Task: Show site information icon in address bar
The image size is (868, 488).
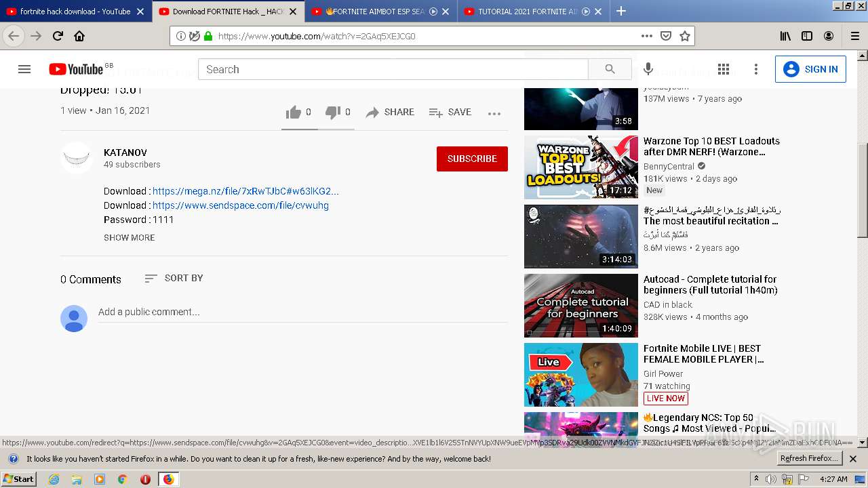Action: click(181, 36)
